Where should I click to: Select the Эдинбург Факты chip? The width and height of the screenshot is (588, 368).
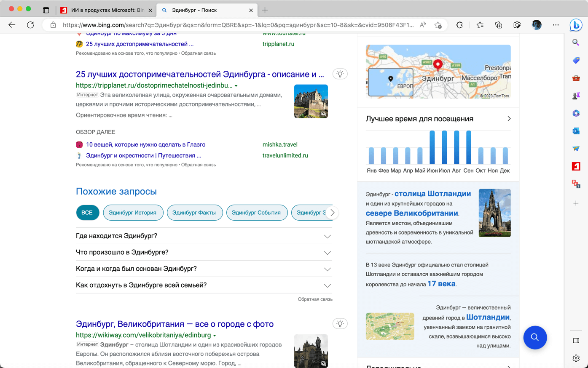click(x=194, y=213)
